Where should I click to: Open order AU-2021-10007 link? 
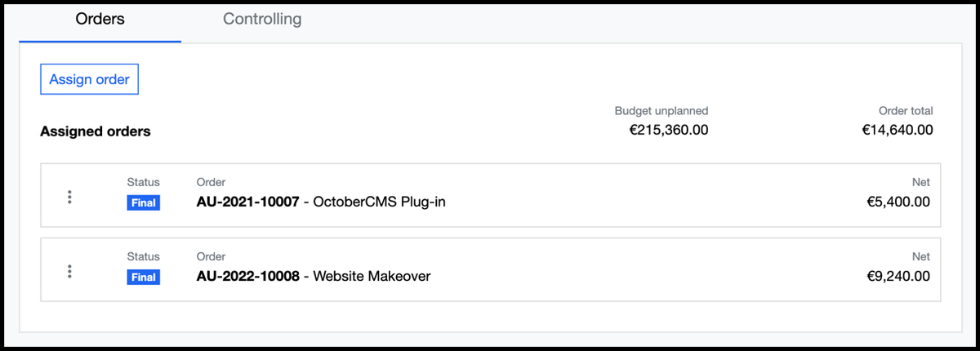[x=248, y=202]
